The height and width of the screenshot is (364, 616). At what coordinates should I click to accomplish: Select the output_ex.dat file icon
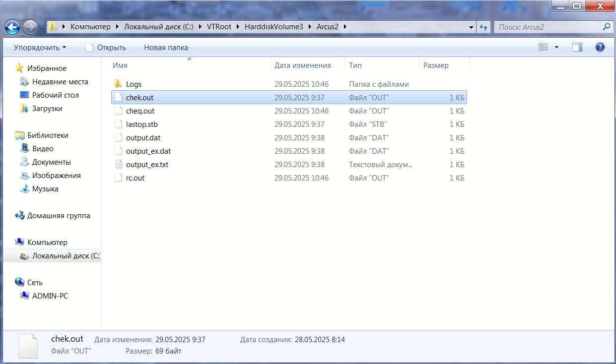click(x=118, y=151)
